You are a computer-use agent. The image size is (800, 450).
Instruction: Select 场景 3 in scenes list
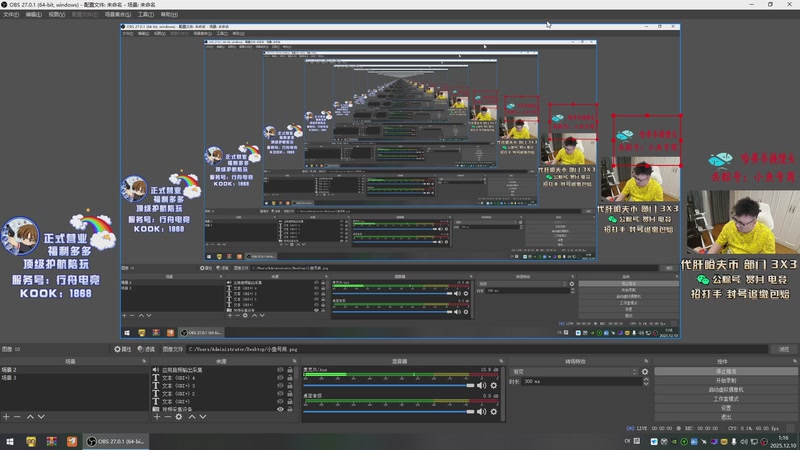pos(74,378)
